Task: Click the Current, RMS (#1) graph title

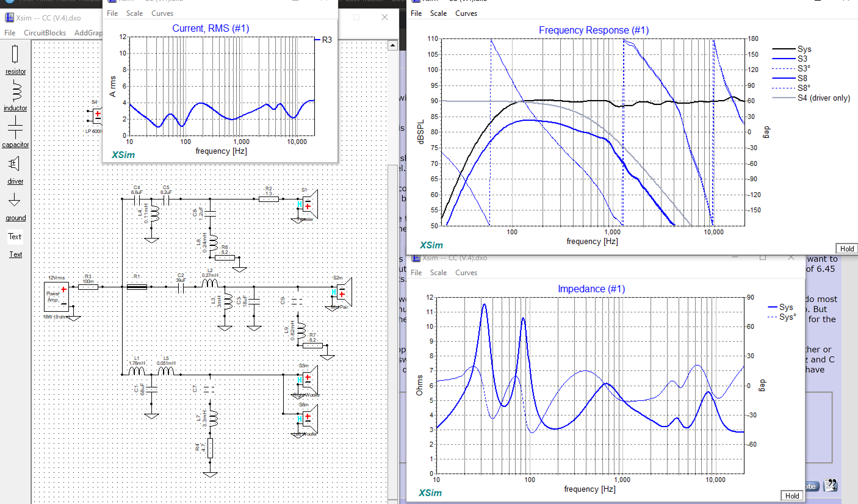Action: 211,28
